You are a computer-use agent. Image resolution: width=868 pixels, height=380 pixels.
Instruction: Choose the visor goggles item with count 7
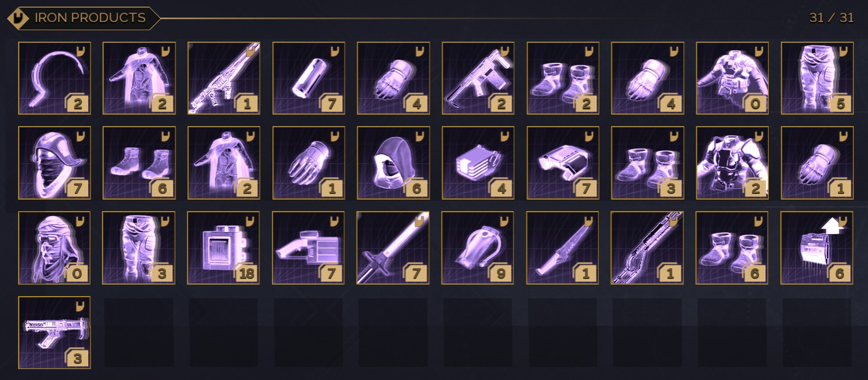point(563,163)
